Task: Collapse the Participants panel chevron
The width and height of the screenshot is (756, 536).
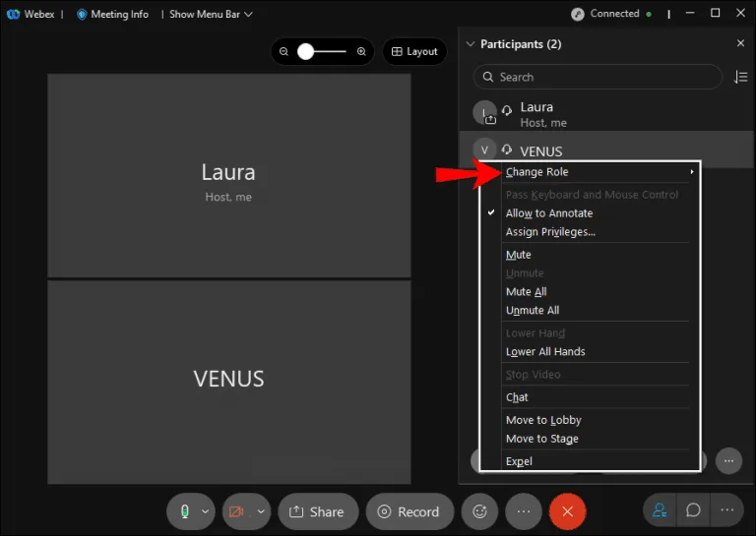Action: click(471, 44)
